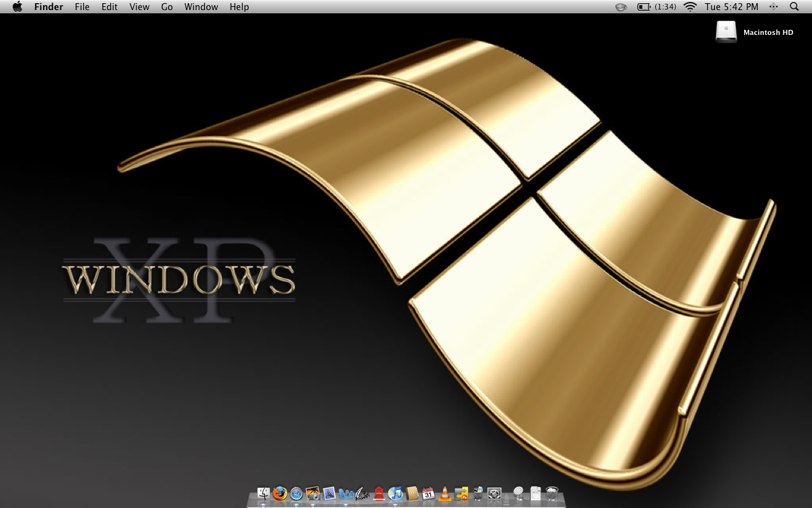Open iTunes from the dock
Screen dimensions: 812x508
click(x=396, y=493)
